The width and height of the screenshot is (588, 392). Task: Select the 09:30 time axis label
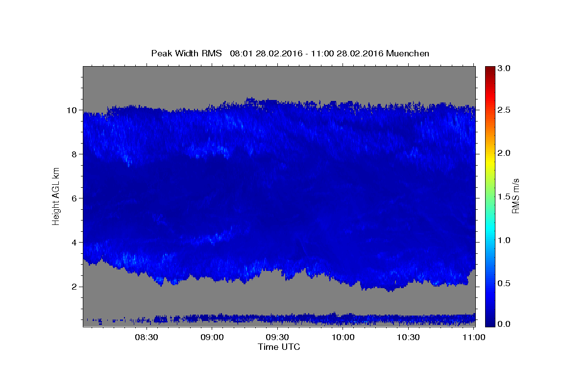pyautogui.click(x=277, y=337)
